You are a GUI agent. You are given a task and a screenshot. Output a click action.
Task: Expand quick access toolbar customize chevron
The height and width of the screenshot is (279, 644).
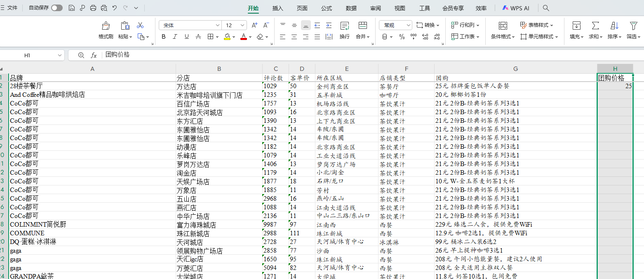click(x=136, y=8)
